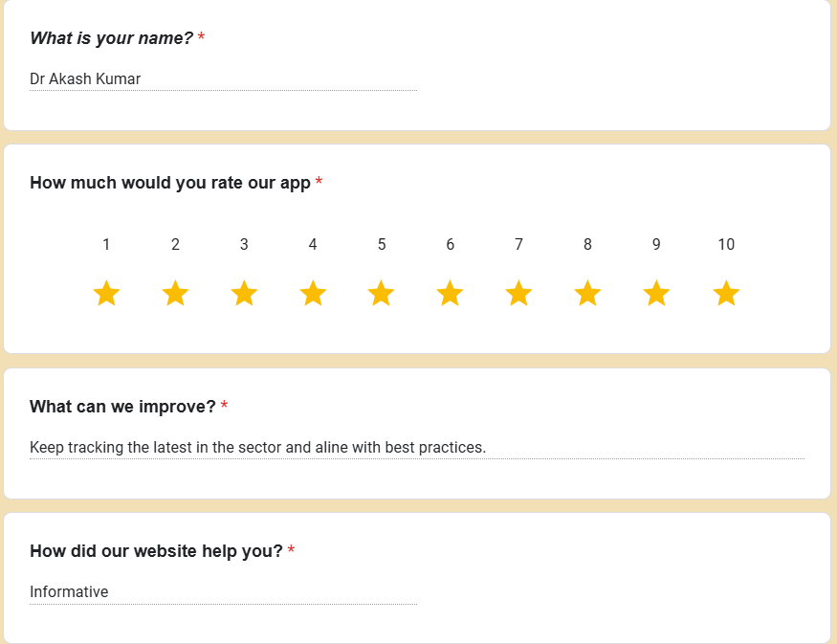Click the number 1 rating label
The height and width of the screenshot is (644, 837).
[x=106, y=245]
